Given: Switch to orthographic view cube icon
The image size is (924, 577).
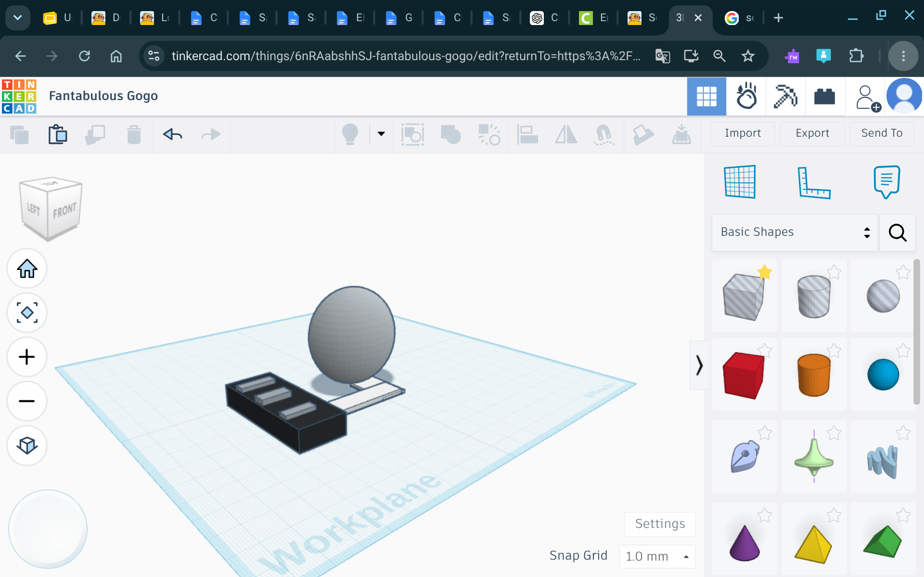Looking at the screenshot, I should tap(27, 446).
